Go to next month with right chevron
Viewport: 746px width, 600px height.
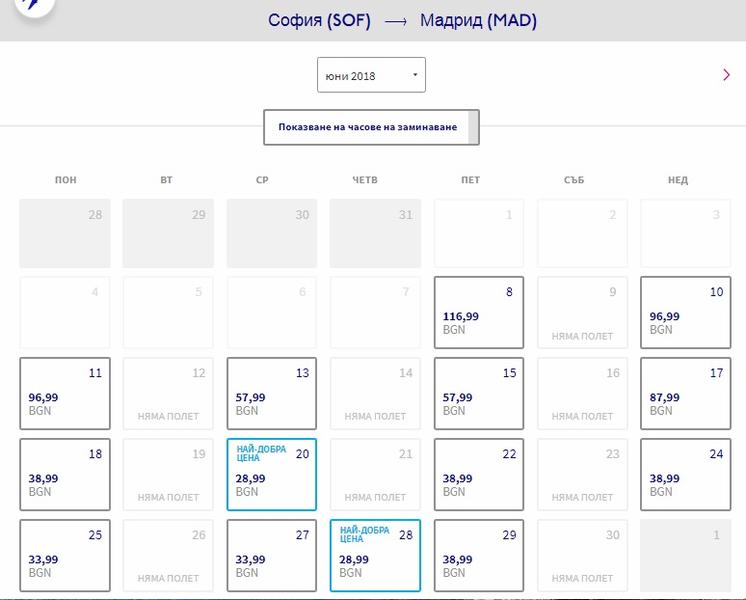pos(726,75)
